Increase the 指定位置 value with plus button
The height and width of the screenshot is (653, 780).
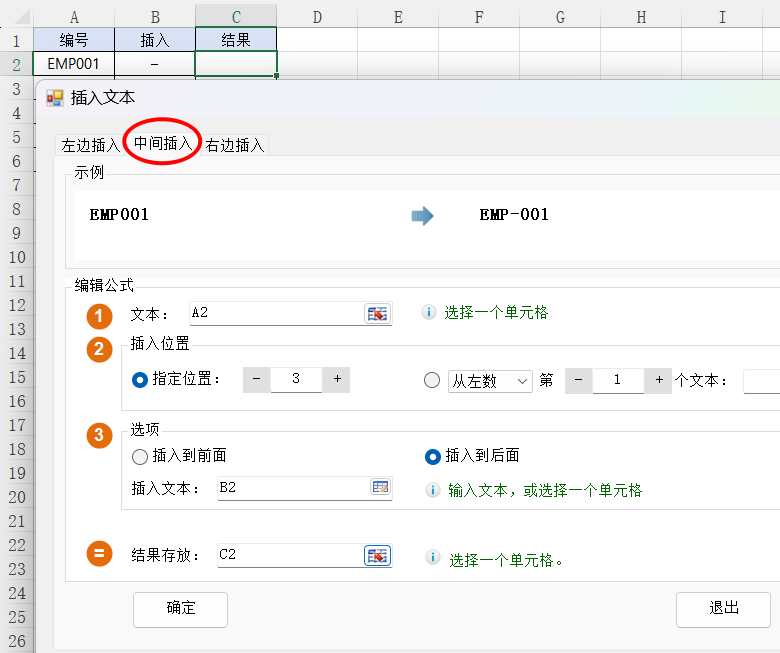[337, 380]
